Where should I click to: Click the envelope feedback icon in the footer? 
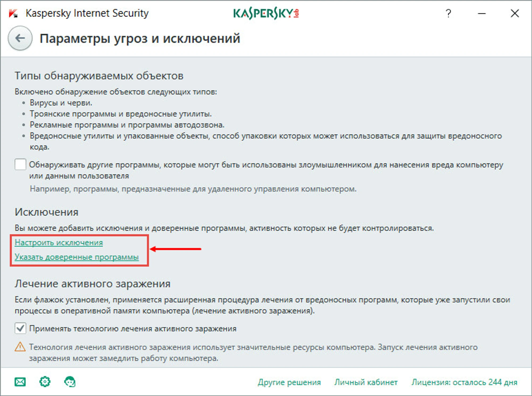coord(20,382)
